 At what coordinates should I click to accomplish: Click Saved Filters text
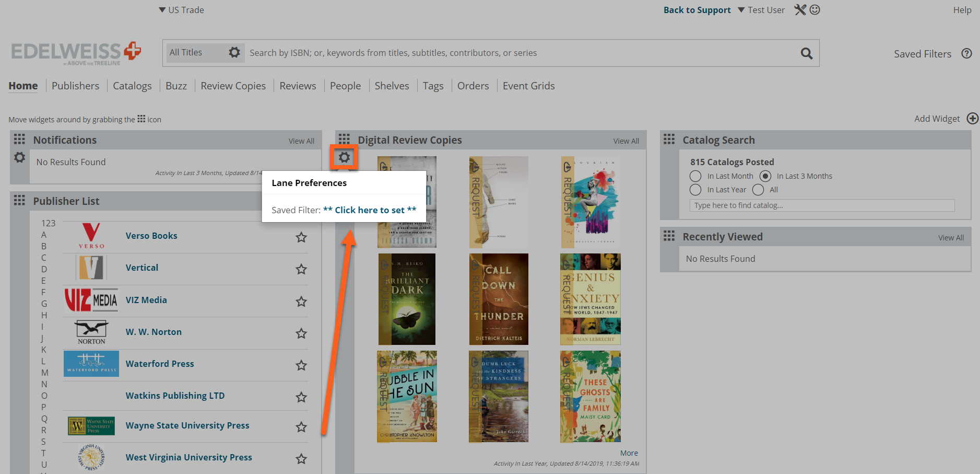[923, 54]
